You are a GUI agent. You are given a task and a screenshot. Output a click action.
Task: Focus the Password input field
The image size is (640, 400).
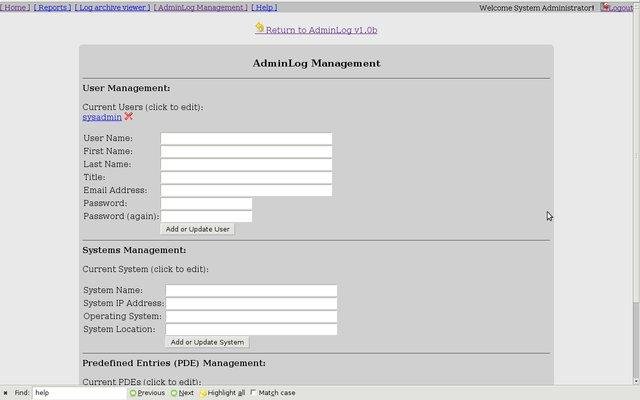point(206,203)
